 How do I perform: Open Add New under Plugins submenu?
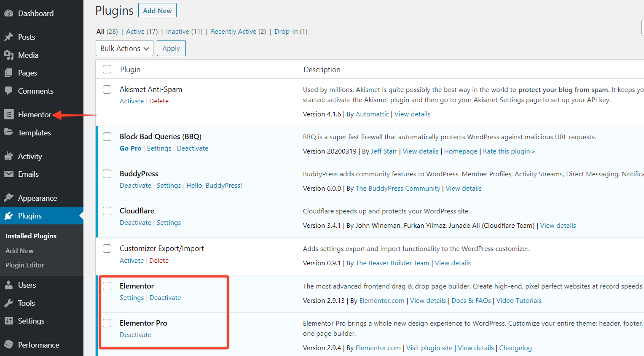19,251
